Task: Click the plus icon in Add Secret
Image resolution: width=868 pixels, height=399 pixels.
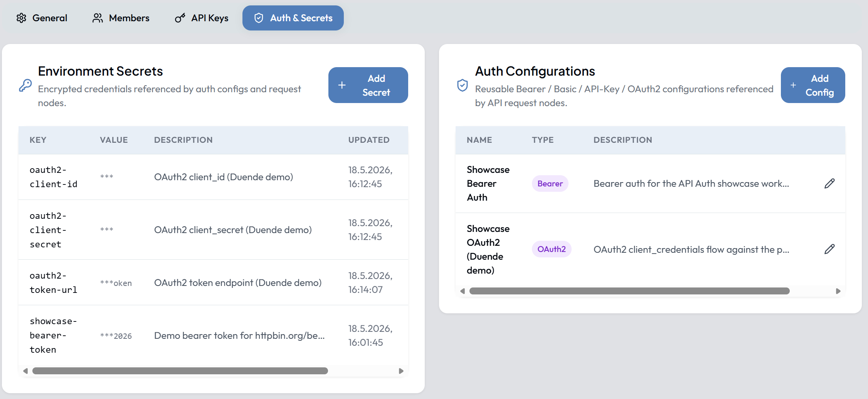Action: tap(342, 85)
